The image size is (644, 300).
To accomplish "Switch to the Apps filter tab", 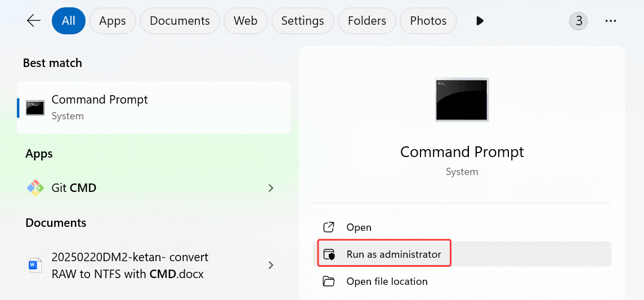I will pos(113,21).
